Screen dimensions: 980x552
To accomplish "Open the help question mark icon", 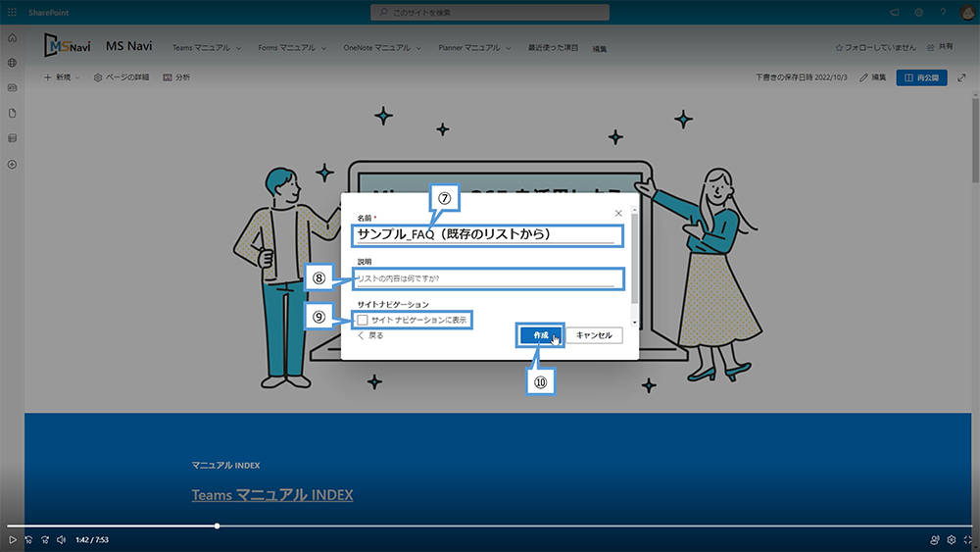I will [943, 13].
